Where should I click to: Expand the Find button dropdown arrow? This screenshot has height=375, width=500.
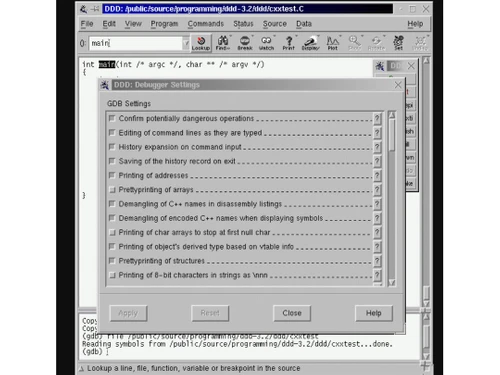231,36
